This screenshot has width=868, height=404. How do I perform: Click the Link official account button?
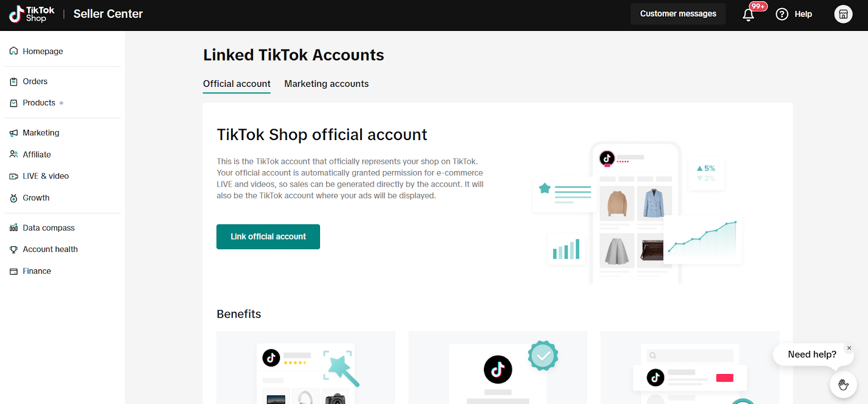(268, 236)
